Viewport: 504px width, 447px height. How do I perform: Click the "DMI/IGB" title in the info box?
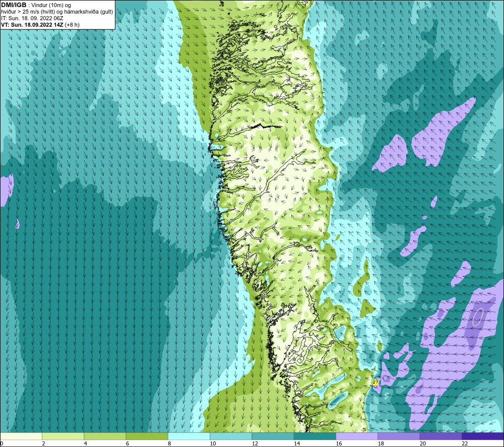(14, 5)
